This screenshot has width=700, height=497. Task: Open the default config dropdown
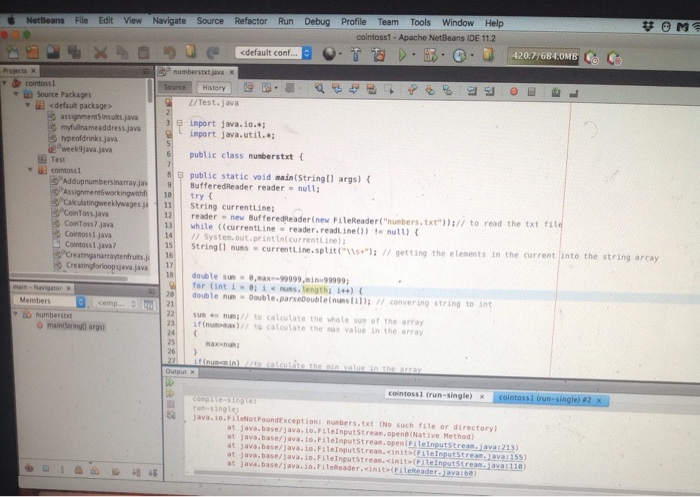[x=273, y=53]
